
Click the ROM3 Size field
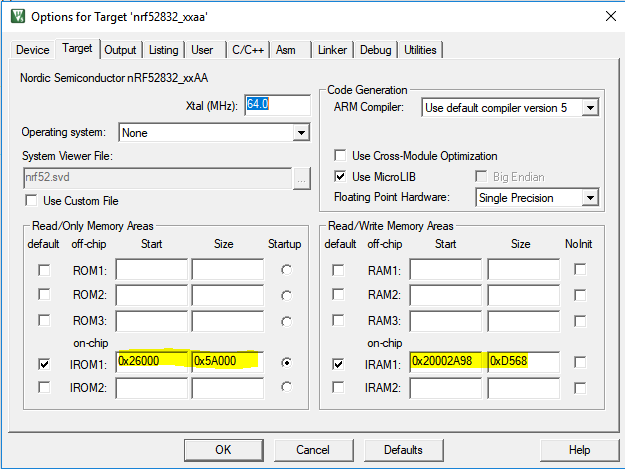tap(228, 321)
